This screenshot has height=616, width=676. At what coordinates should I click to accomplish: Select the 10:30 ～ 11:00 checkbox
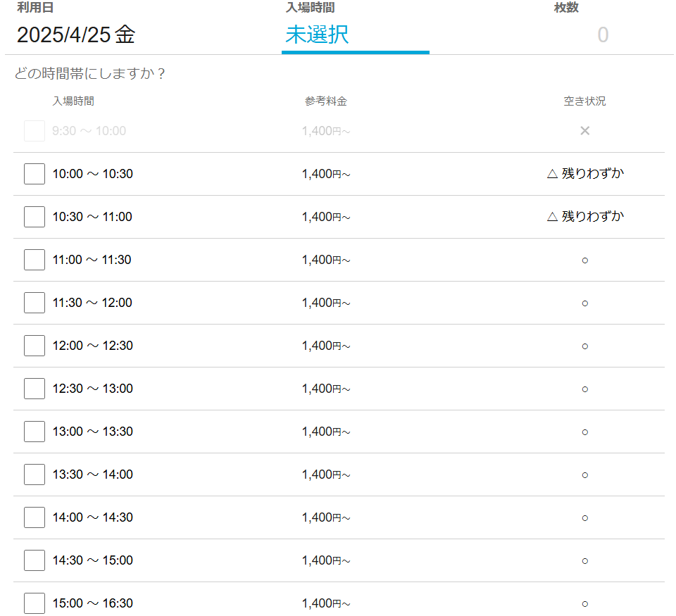[35, 217]
